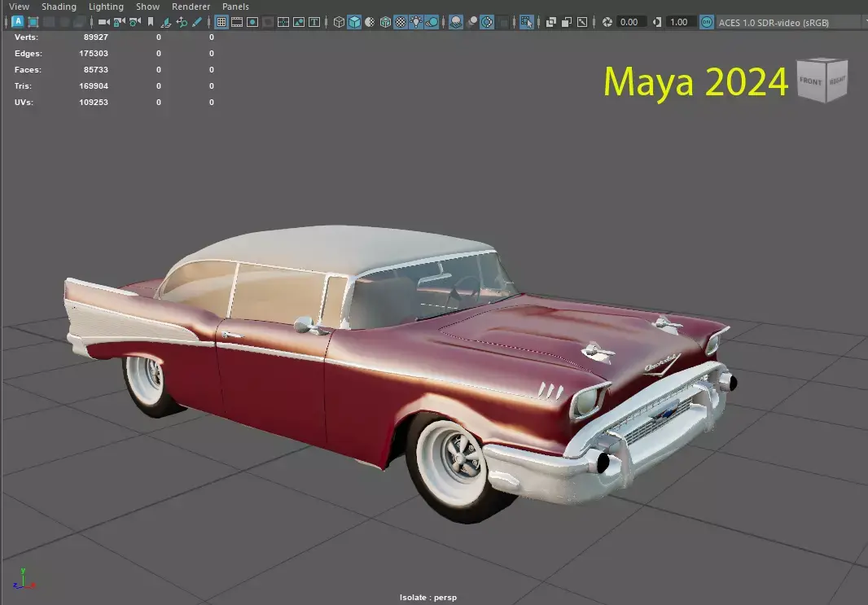Toggle Use All Lights bulb icon

click(x=416, y=22)
